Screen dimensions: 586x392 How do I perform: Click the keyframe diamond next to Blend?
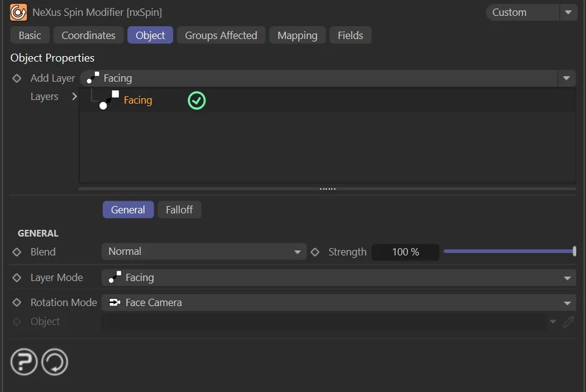click(x=16, y=252)
